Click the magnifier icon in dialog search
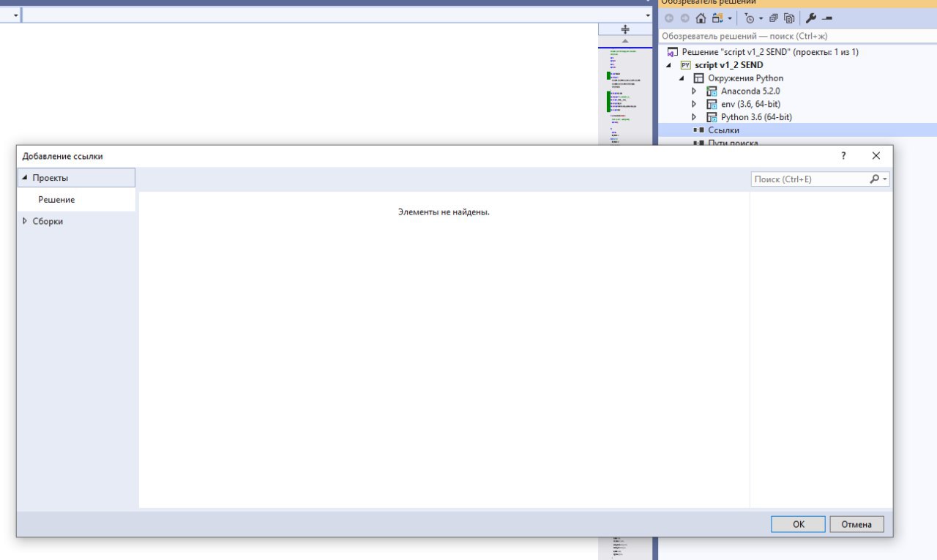The width and height of the screenshot is (937, 560). pyautogui.click(x=874, y=179)
